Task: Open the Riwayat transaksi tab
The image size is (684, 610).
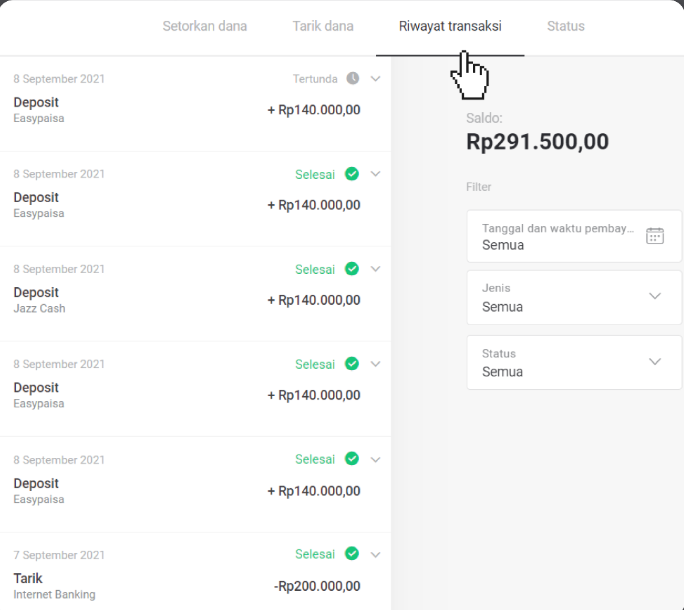Action: [x=450, y=26]
